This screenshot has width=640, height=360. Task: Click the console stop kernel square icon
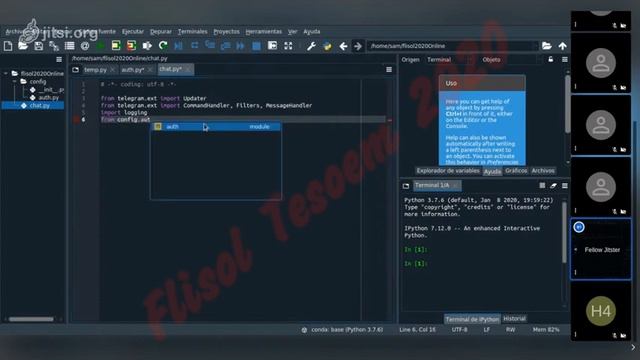click(x=542, y=185)
